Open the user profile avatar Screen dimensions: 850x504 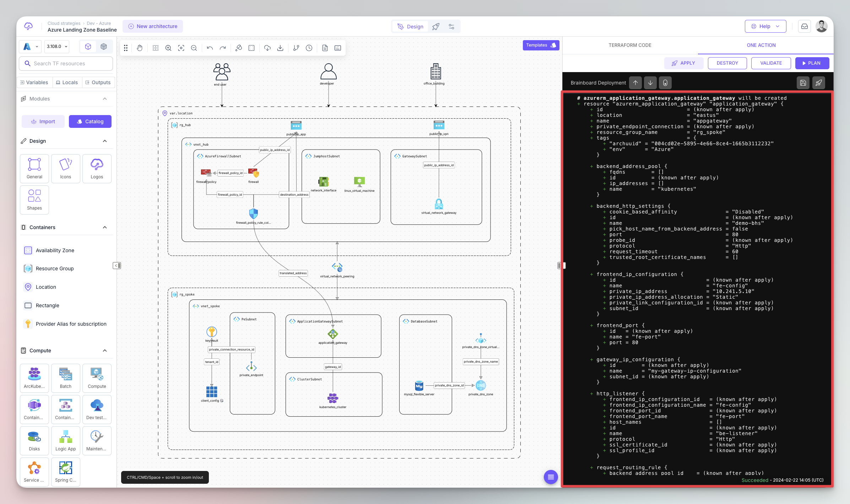tap(822, 26)
